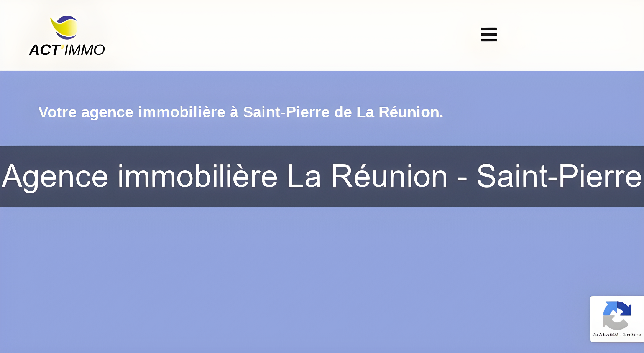The height and width of the screenshot is (353, 644).
Task: Click the yellow and purple swirl logo
Action: pyautogui.click(x=65, y=27)
